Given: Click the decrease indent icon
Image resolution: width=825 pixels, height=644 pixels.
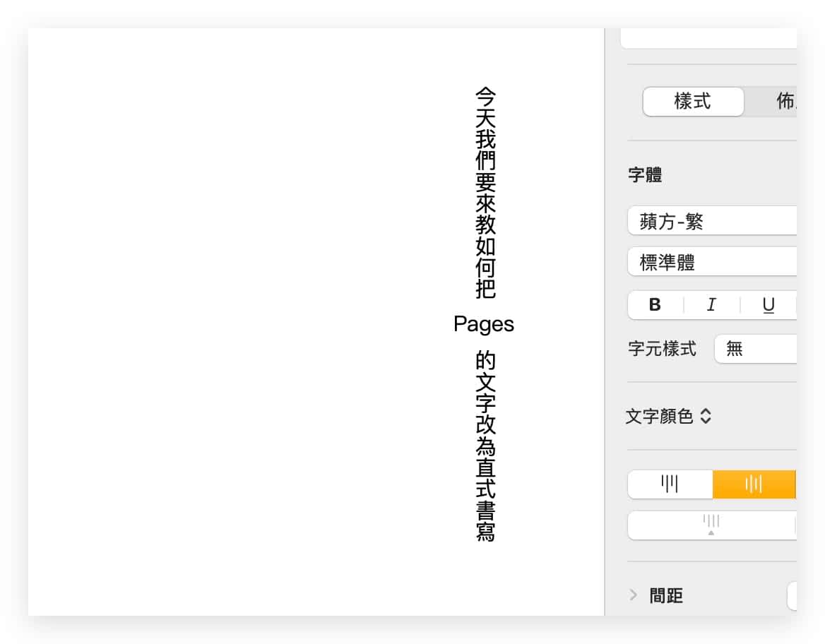Looking at the screenshot, I should pyautogui.click(x=711, y=525).
